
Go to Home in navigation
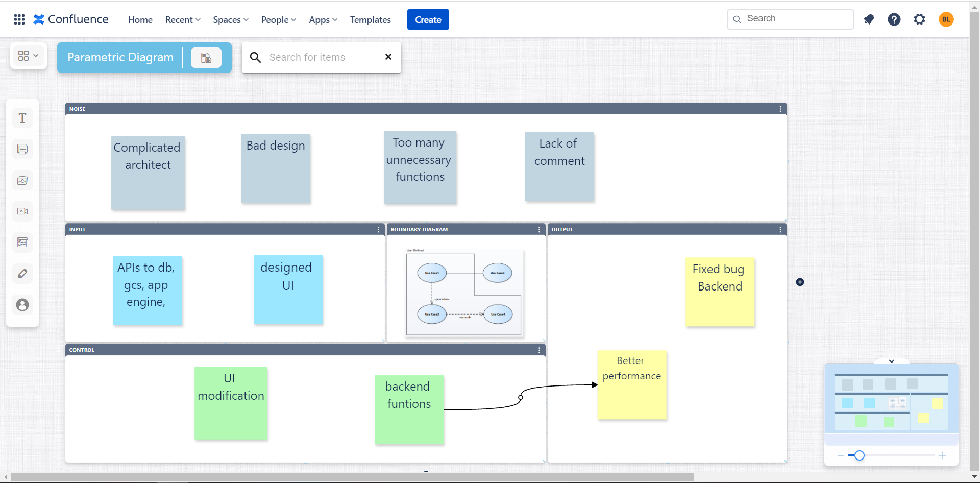point(140,20)
